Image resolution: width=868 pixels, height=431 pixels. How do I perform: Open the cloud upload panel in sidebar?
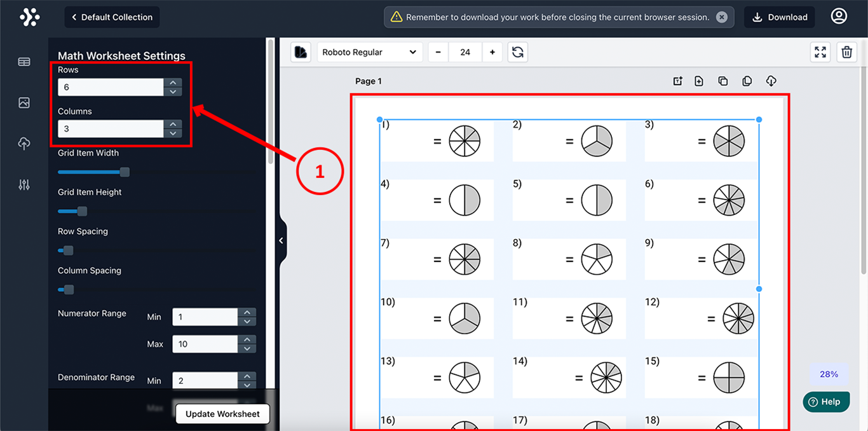(x=24, y=144)
